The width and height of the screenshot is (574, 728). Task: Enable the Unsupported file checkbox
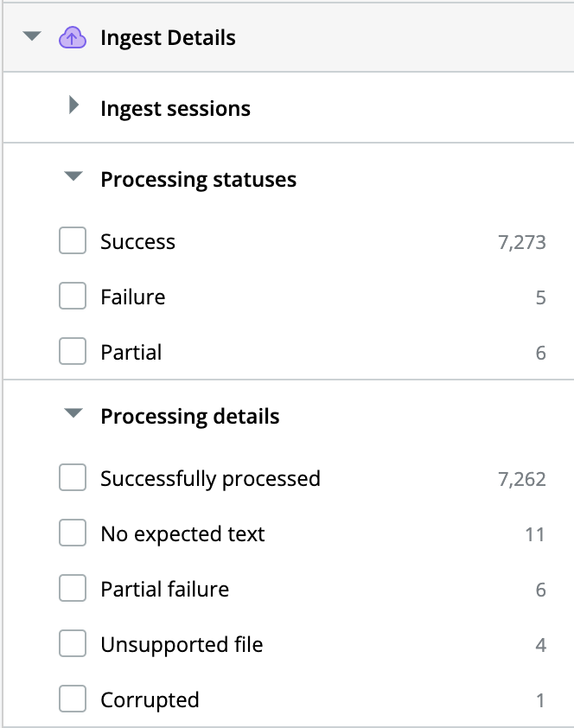coord(73,643)
